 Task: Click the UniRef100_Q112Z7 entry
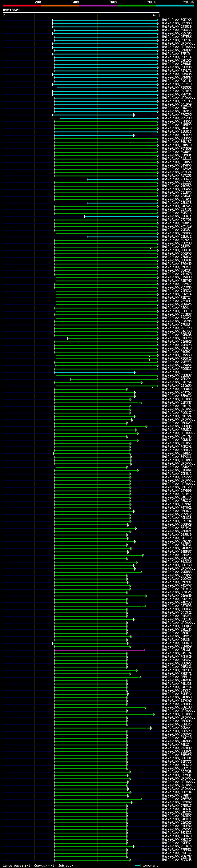click(177, 182)
